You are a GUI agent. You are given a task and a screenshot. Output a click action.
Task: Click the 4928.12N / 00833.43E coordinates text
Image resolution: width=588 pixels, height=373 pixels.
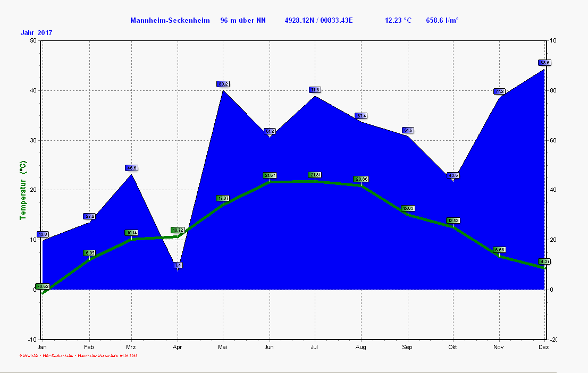pos(318,21)
